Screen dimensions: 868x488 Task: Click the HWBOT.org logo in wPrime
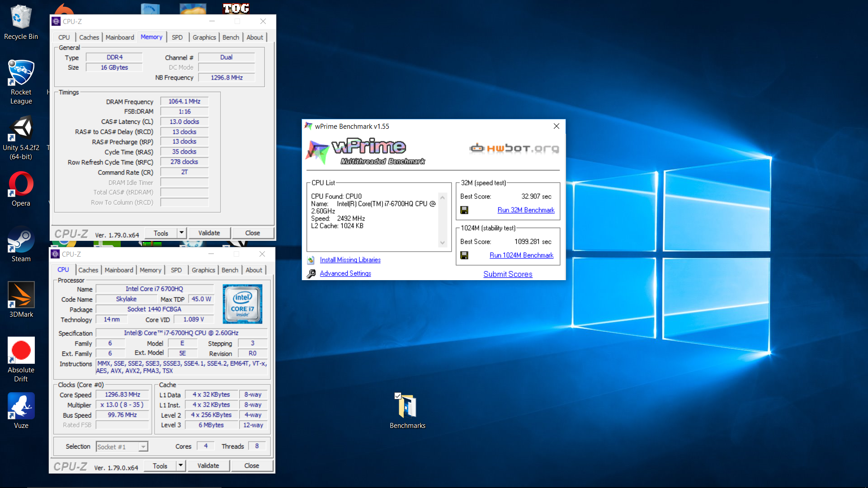(x=514, y=148)
